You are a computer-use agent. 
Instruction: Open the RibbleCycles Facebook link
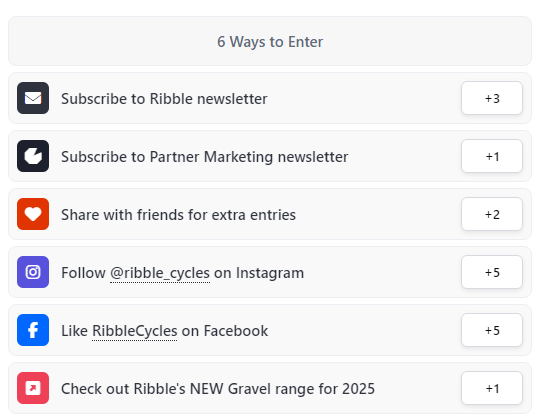[x=135, y=331]
